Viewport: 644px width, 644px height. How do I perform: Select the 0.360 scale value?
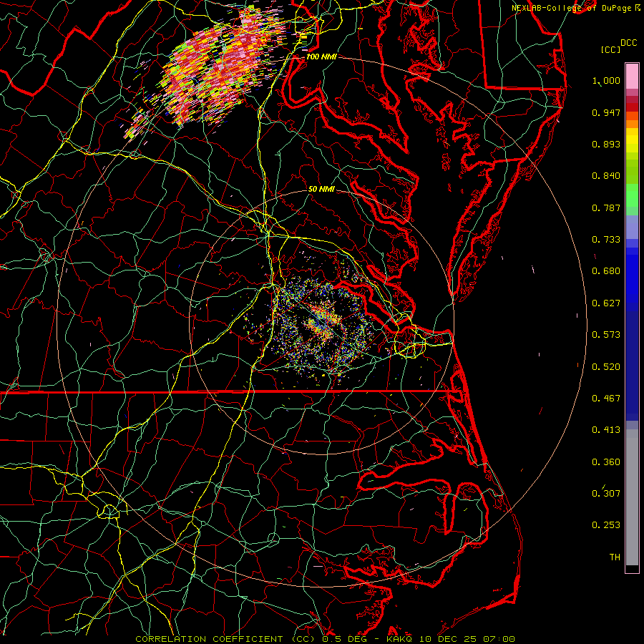click(x=606, y=462)
